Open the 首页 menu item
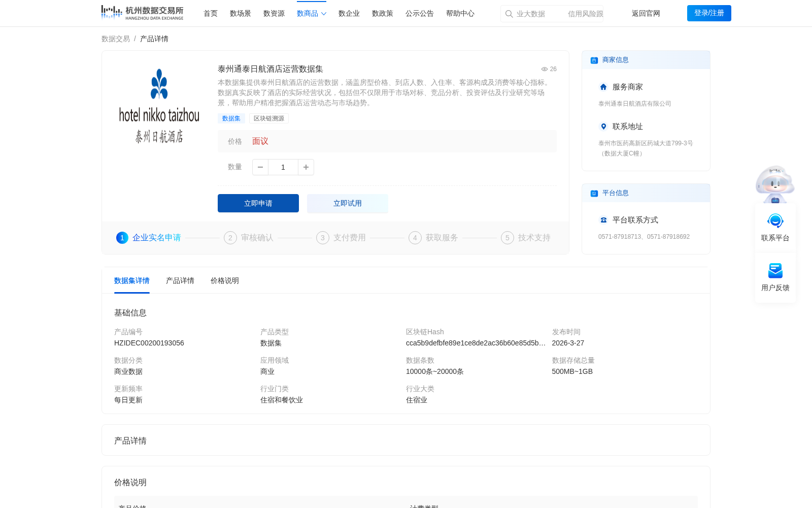Viewport: 812px width, 508px height. pos(211,14)
